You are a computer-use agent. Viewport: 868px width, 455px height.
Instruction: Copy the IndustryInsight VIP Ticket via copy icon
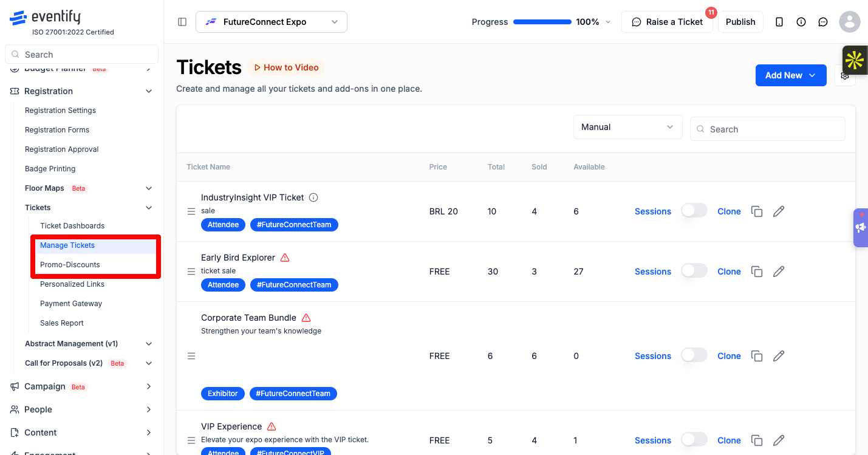pyautogui.click(x=757, y=211)
